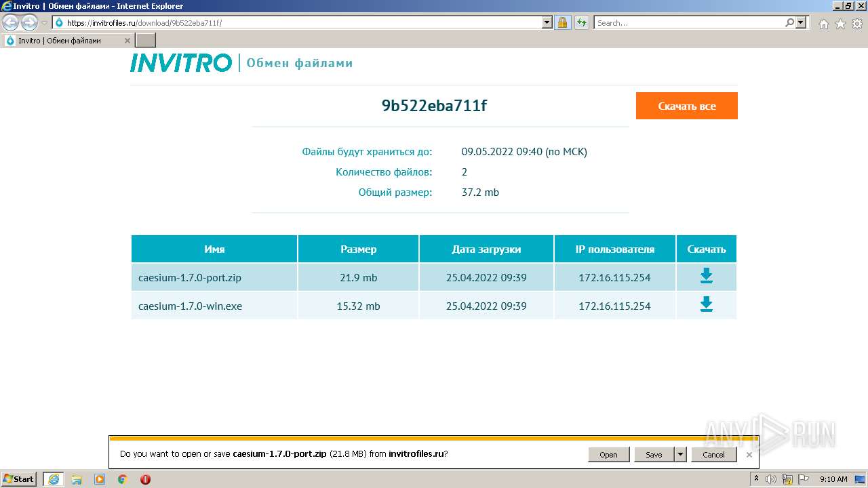Click Save in the download prompt
Image resolution: width=868 pixels, height=488 pixels.
pos(654,454)
